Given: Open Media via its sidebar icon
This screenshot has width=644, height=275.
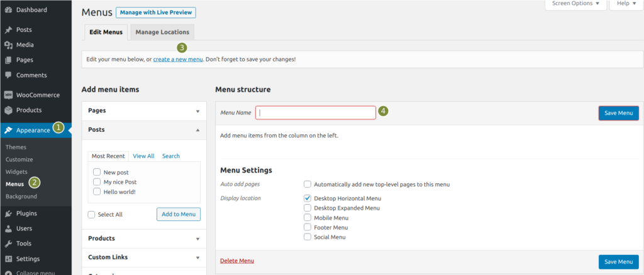Looking at the screenshot, I should tap(8, 45).
